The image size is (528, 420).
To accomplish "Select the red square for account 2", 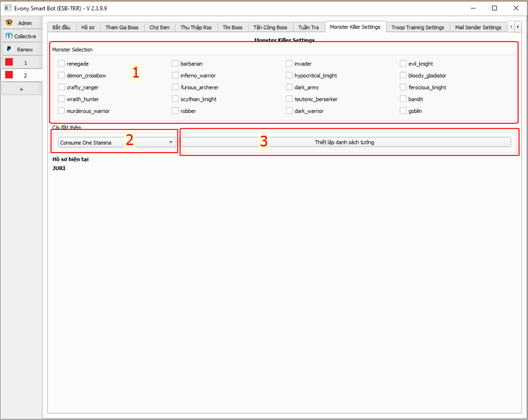I will [9, 75].
